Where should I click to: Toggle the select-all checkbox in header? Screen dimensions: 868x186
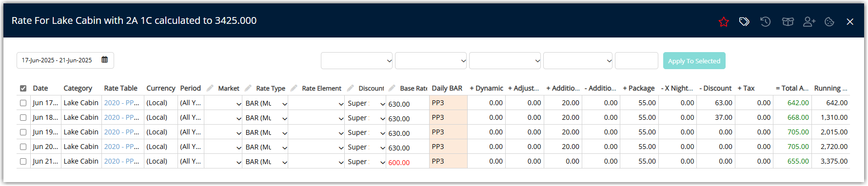click(23, 88)
